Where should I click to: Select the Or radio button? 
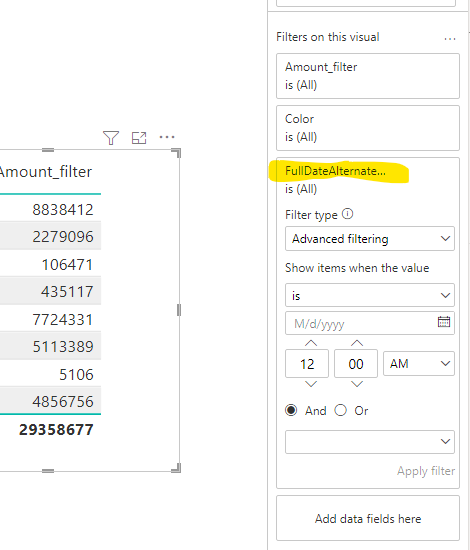(341, 410)
